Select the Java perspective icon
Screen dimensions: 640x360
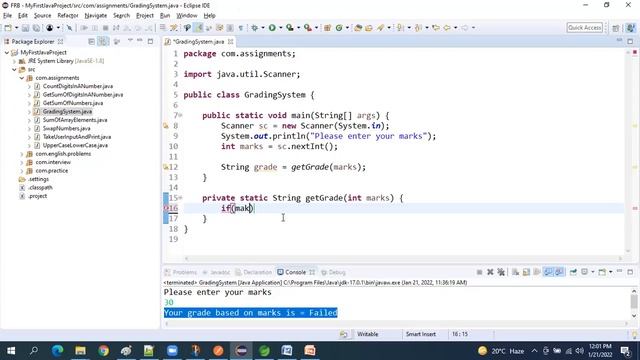tap(631, 28)
